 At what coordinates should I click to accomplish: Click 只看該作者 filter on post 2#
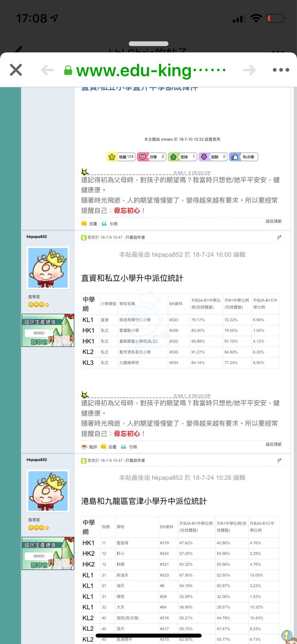[135, 237]
